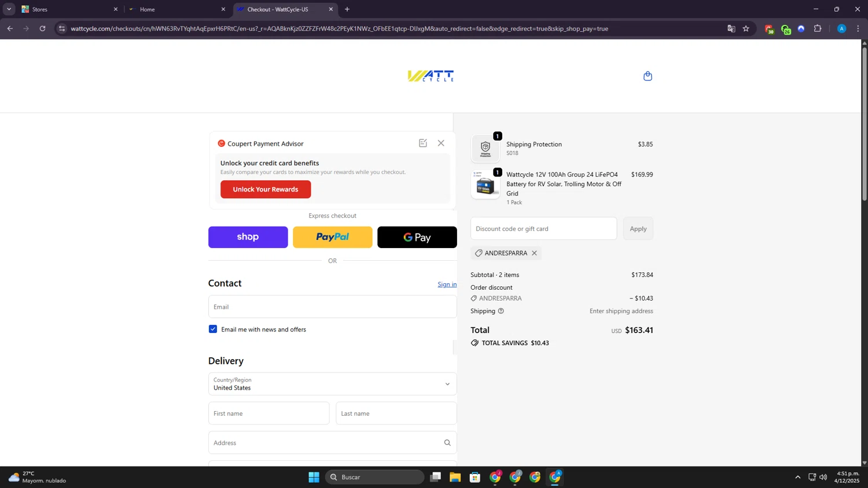Click the Coupert feedback edit icon
The height and width of the screenshot is (488, 868).
423,143
